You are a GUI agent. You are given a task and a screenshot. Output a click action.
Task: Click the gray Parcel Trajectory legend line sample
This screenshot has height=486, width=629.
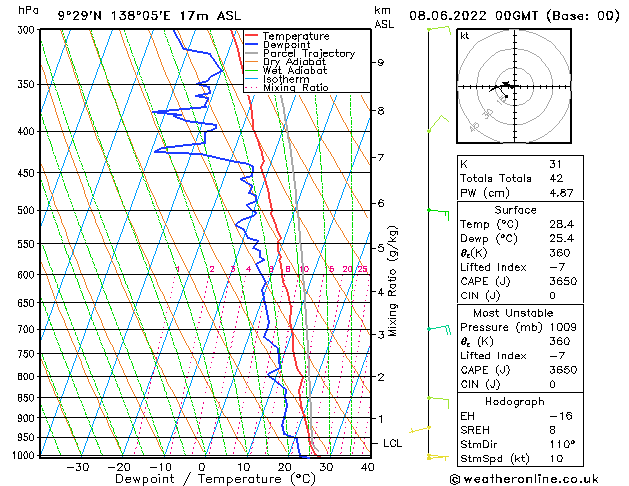(x=252, y=53)
